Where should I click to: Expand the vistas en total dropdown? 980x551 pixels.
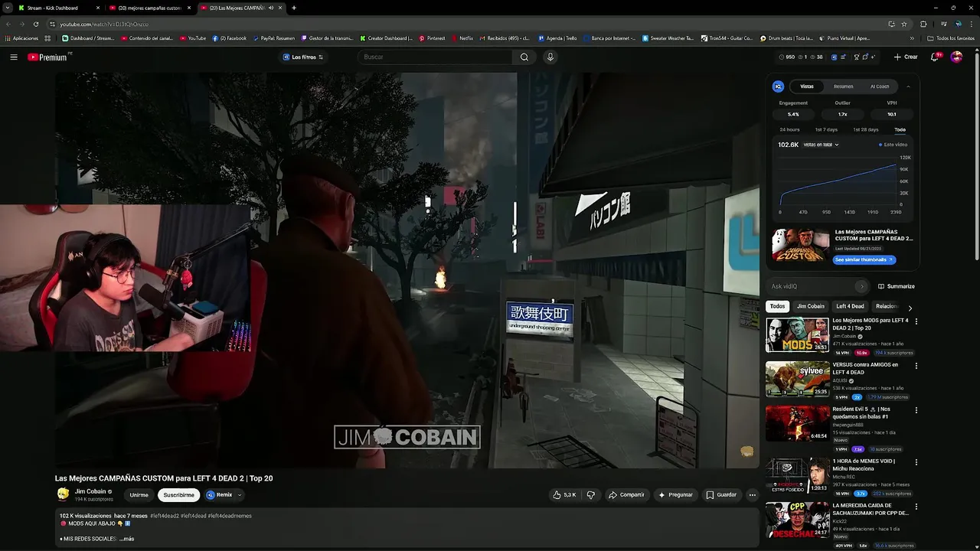821,145
